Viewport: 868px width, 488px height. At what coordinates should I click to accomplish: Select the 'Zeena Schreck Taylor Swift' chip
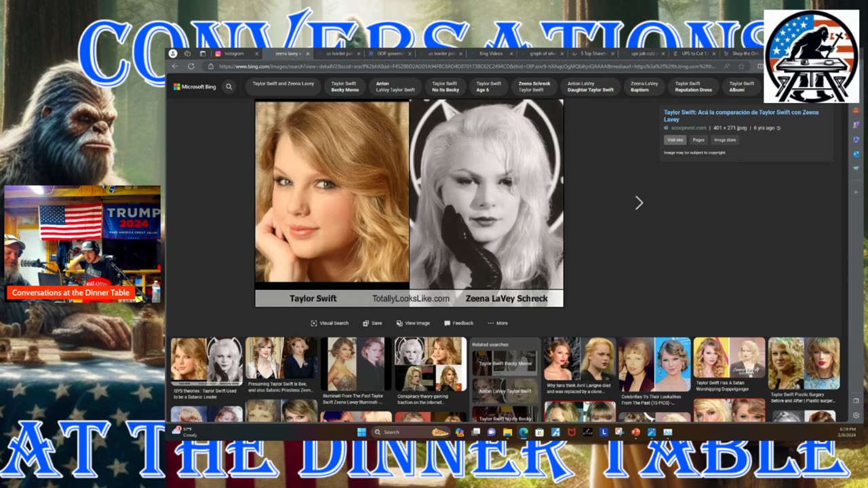[x=534, y=87]
